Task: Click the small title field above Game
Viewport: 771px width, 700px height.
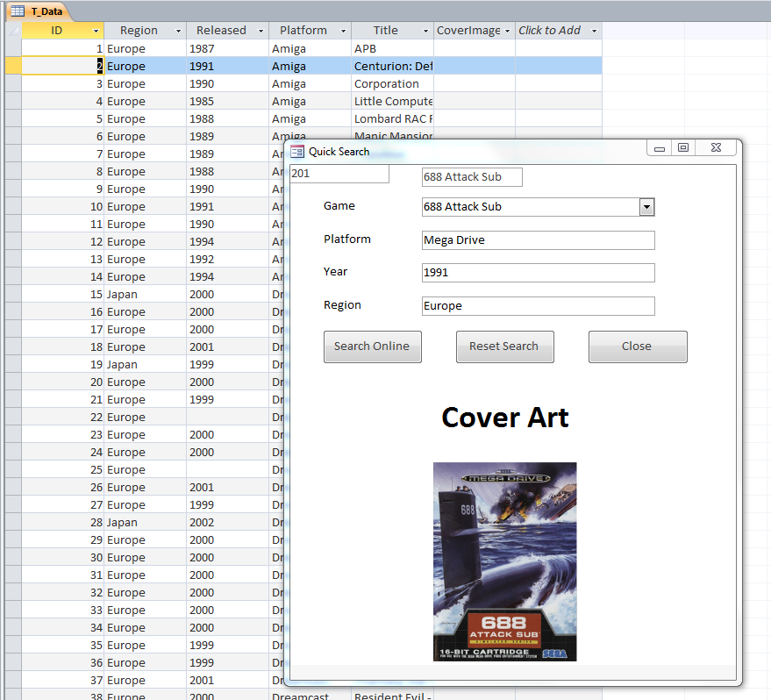Action: click(x=472, y=177)
